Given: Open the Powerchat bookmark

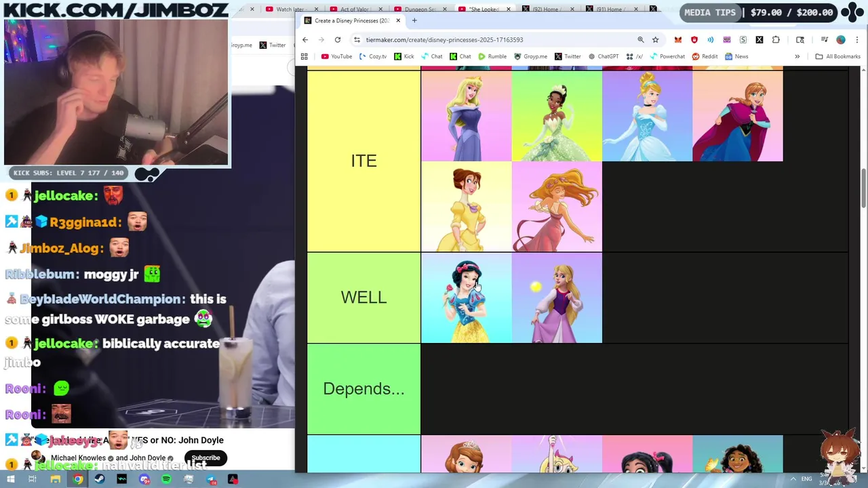Looking at the screenshot, I should (x=667, y=56).
